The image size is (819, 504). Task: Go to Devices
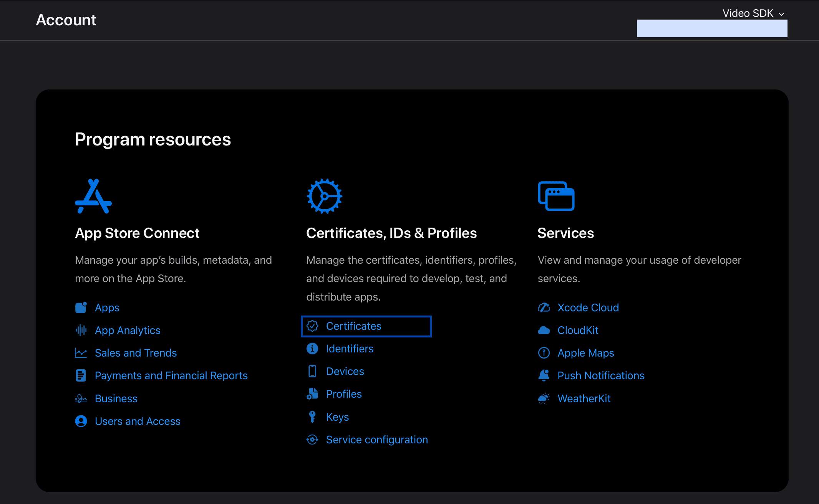point(345,371)
